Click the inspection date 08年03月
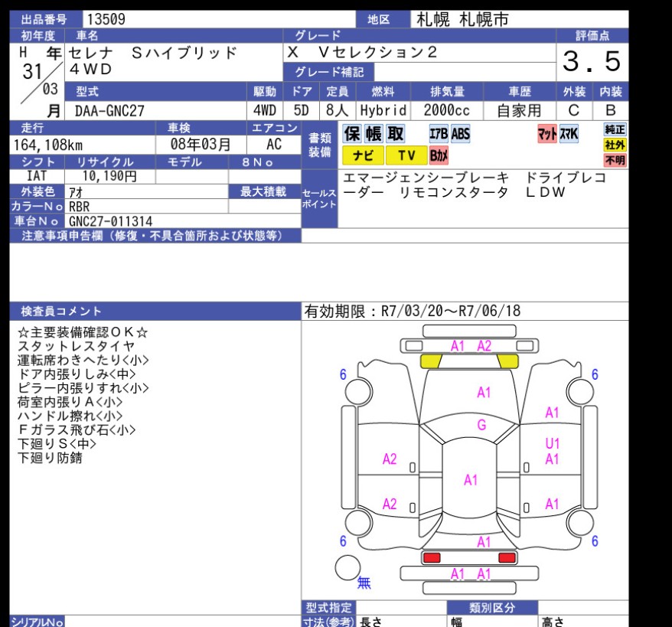 point(201,144)
